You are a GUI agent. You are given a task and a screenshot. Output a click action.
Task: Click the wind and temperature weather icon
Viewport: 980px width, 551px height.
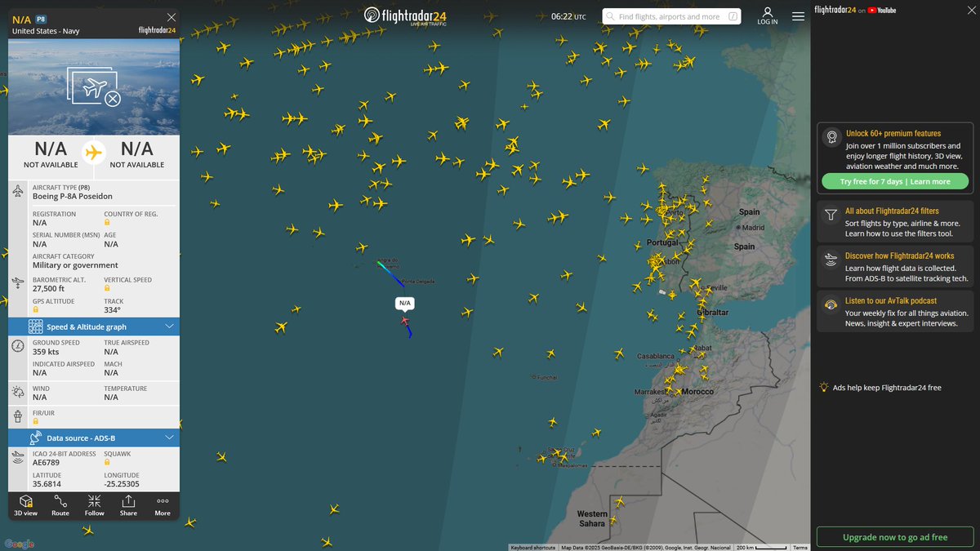18,393
